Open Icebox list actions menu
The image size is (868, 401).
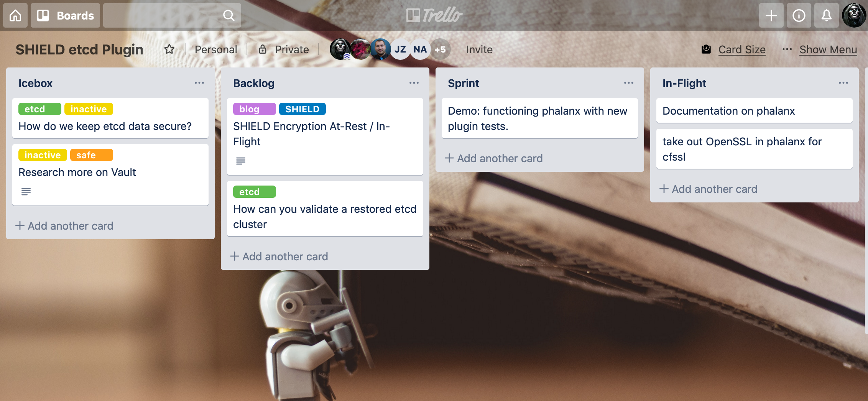199,83
